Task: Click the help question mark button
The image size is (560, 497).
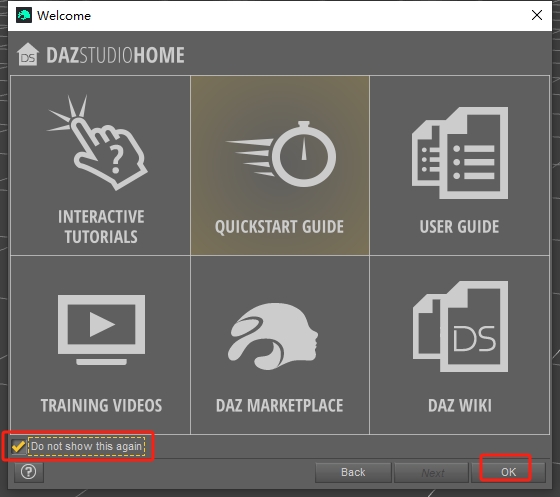Action: (29, 472)
